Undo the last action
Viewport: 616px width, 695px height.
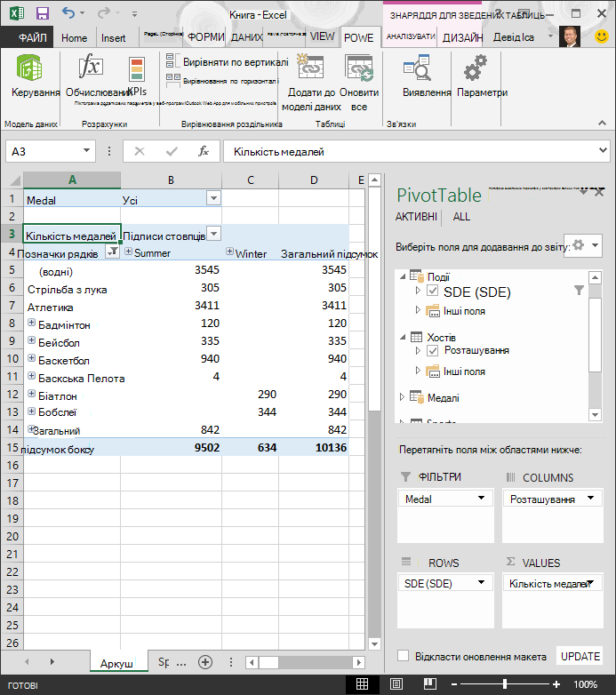(68, 12)
